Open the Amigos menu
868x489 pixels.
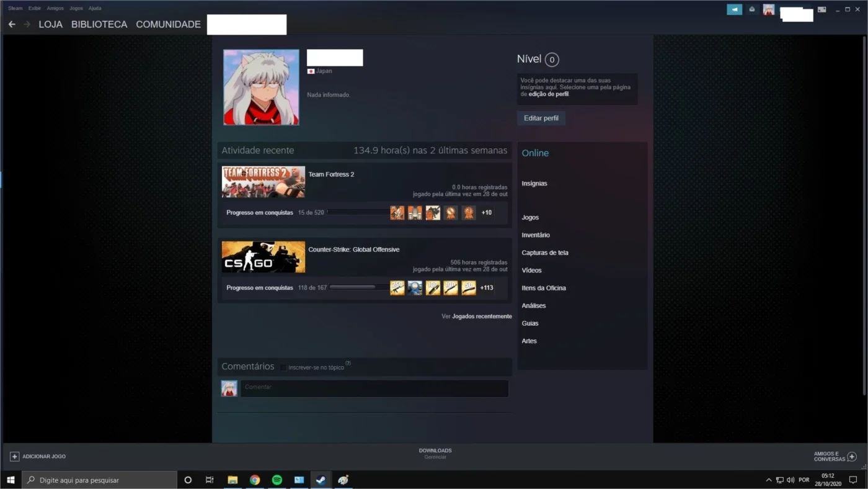[x=55, y=8]
